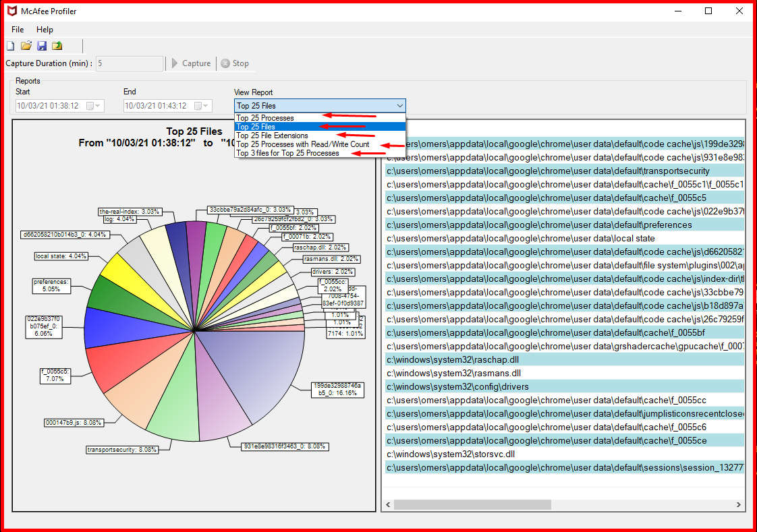Select the default\transportsecurity list row

coord(564,171)
